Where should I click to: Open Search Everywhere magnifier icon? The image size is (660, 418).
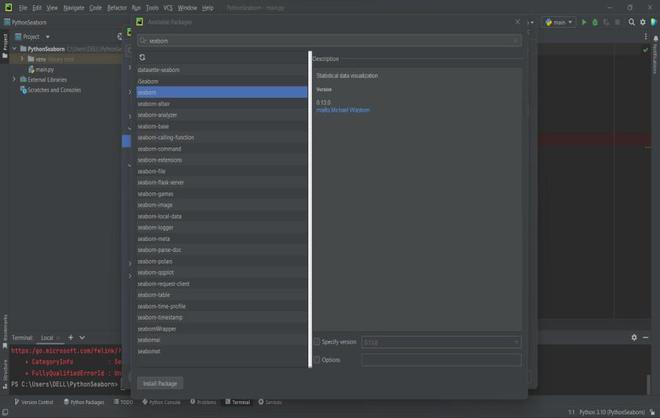pyautogui.click(x=631, y=22)
